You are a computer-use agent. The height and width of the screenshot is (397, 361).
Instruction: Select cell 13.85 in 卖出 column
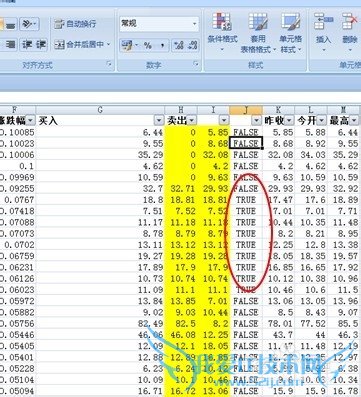(181, 301)
